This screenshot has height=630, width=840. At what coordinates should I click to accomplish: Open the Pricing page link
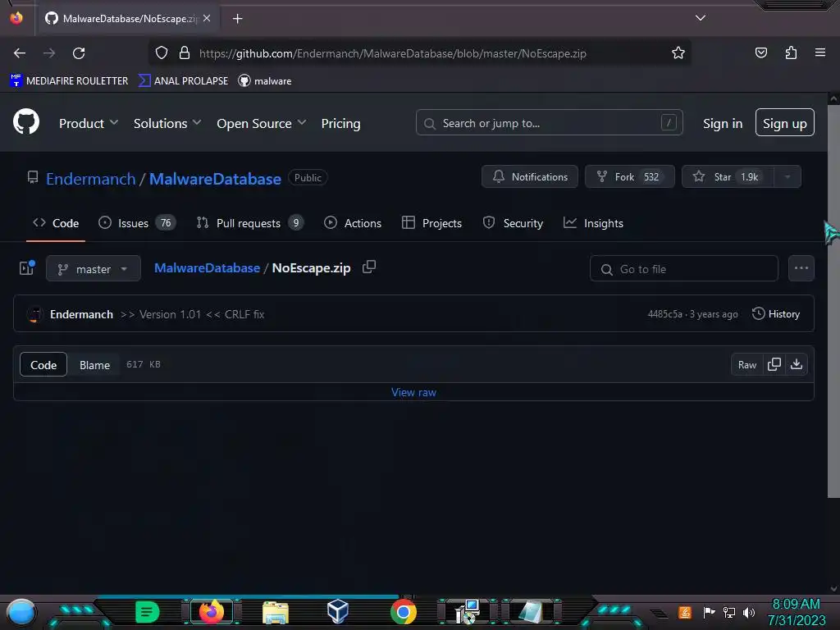pyautogui.click(x=340, y=123)
